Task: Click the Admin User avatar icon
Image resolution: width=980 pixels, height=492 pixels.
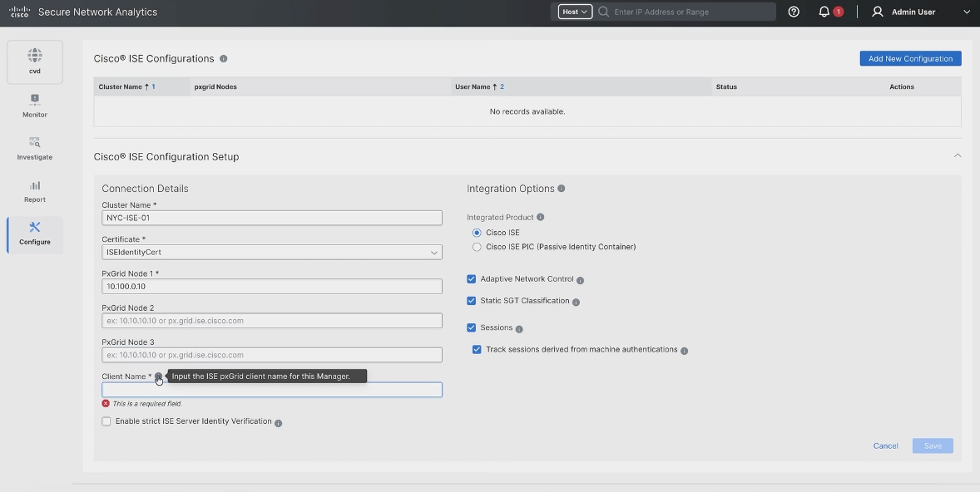Action: [x=878, y=12]
